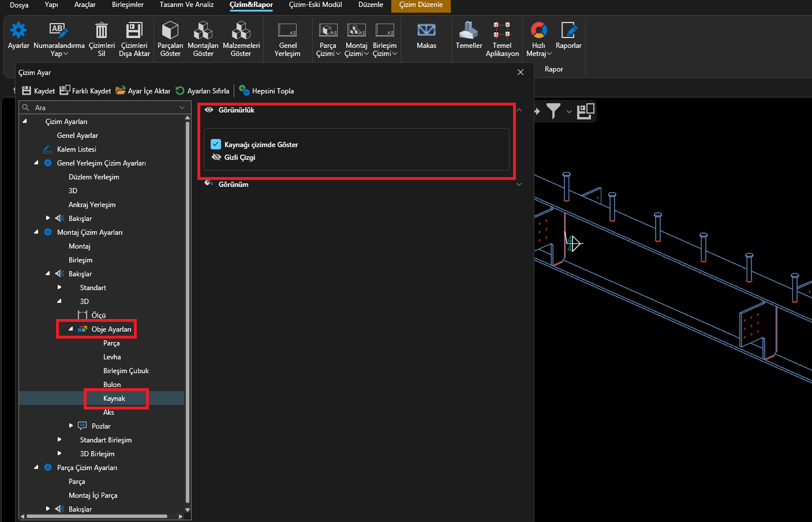Screen dimensions: 812x522
Task: Click the Çizimleri Sil trash icon
Action: [102, 32]
